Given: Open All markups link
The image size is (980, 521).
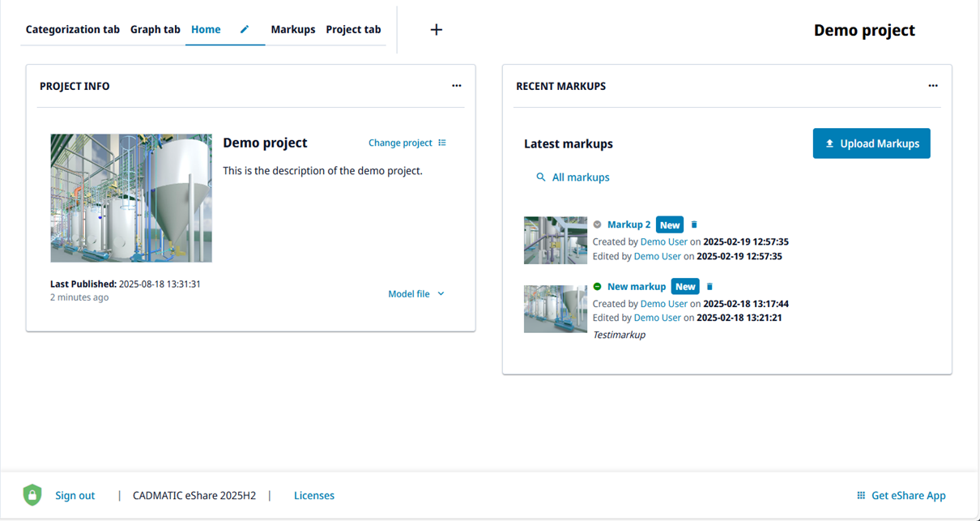Looking at the screenshot, I should point(581,177).
